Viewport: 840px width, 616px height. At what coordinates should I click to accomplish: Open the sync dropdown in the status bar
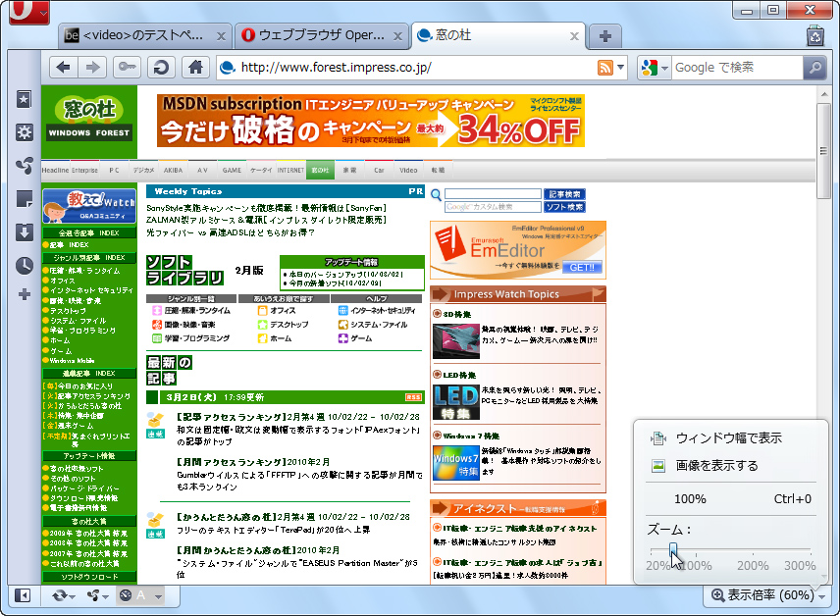67,595
